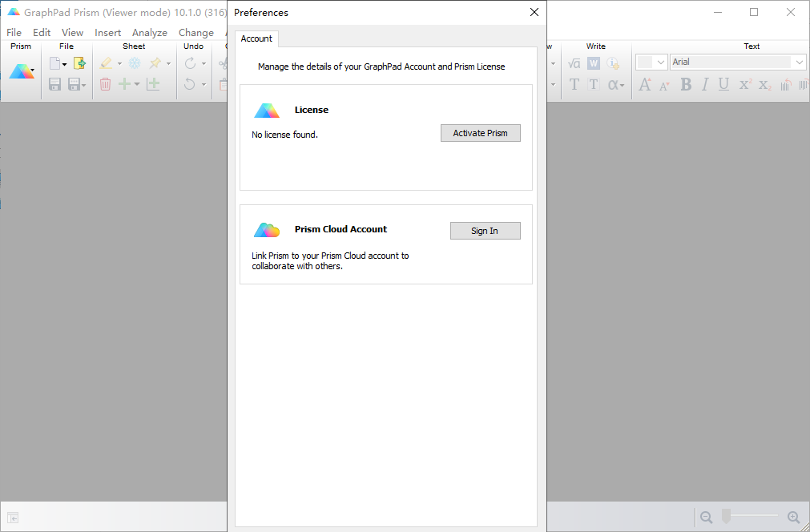Click the highlighter icon in Sheet group
The height and width of the screenshot is (532, 810).
[x=107, y=63]
